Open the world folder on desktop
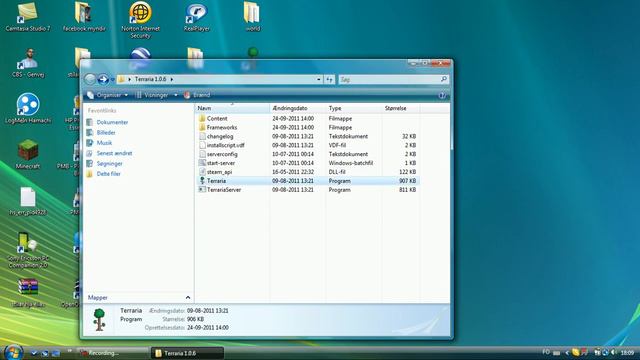 (252, 17)
